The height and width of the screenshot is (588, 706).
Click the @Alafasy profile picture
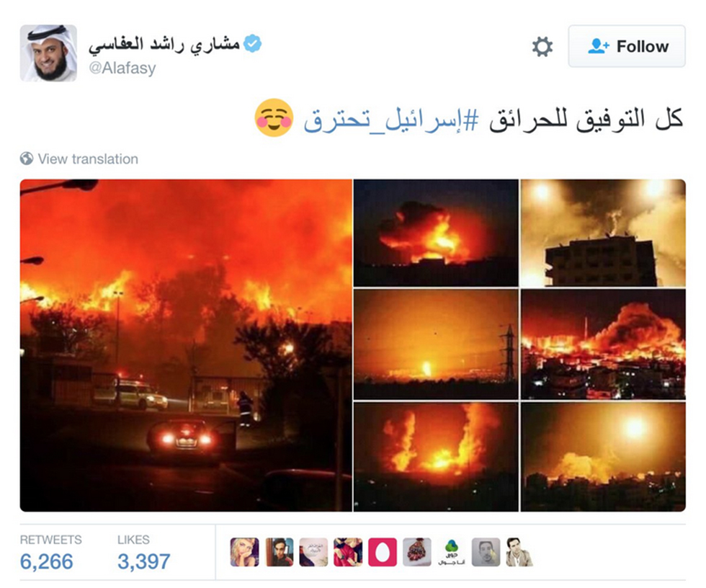point(48,53)
